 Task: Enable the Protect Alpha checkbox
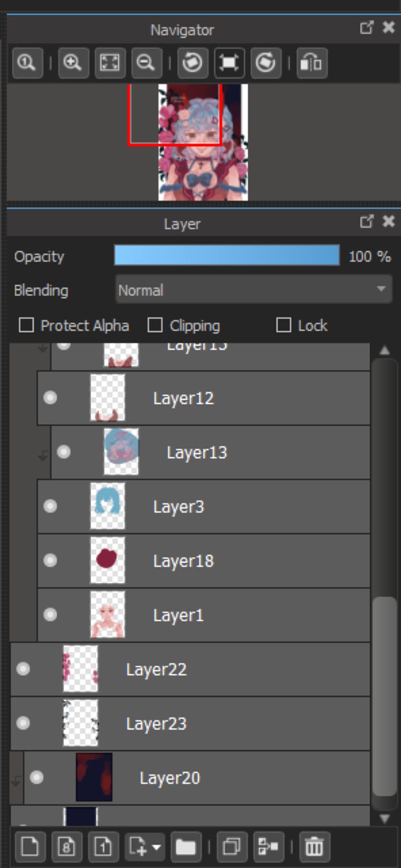click(x=27, y=325)
